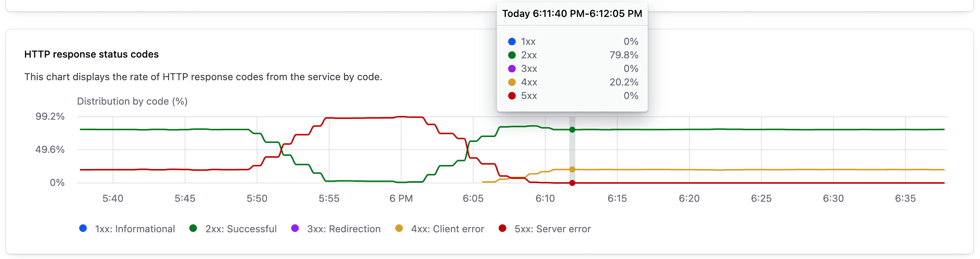
Task: Click the purple 3xx Redirection legend dot
Action: pos(295,228)
